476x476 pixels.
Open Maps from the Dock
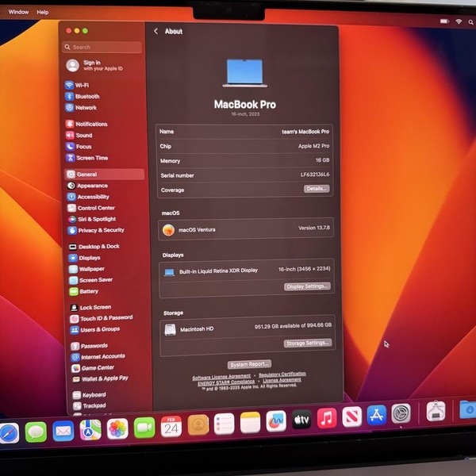point(90,429)
